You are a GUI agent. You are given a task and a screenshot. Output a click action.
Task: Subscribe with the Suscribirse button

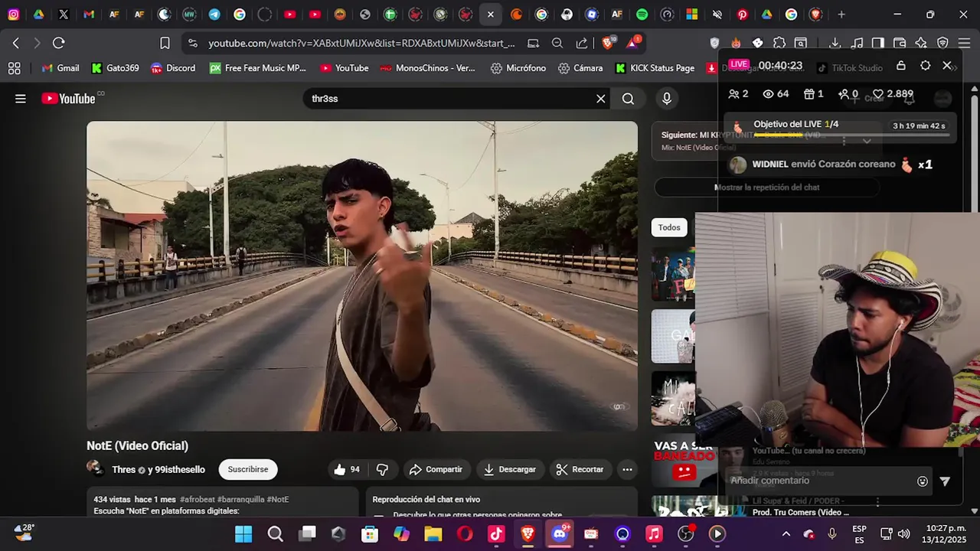click(x=248, y=469)
